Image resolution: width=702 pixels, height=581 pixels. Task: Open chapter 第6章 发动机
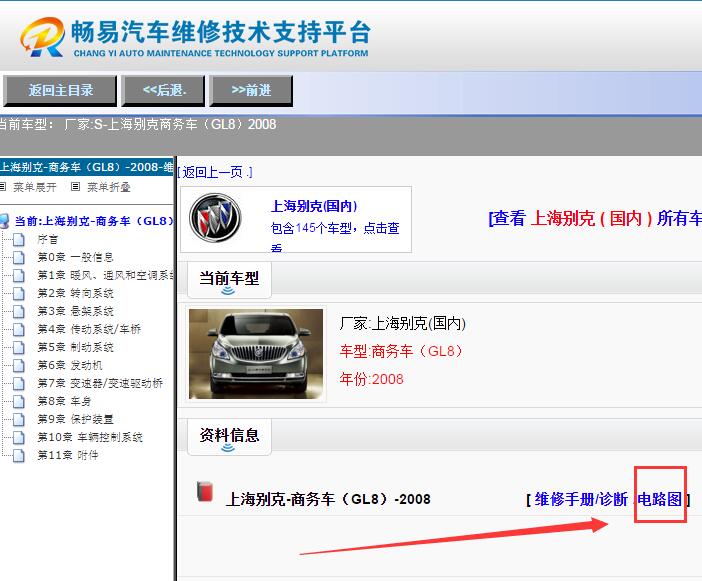(70, 365)
